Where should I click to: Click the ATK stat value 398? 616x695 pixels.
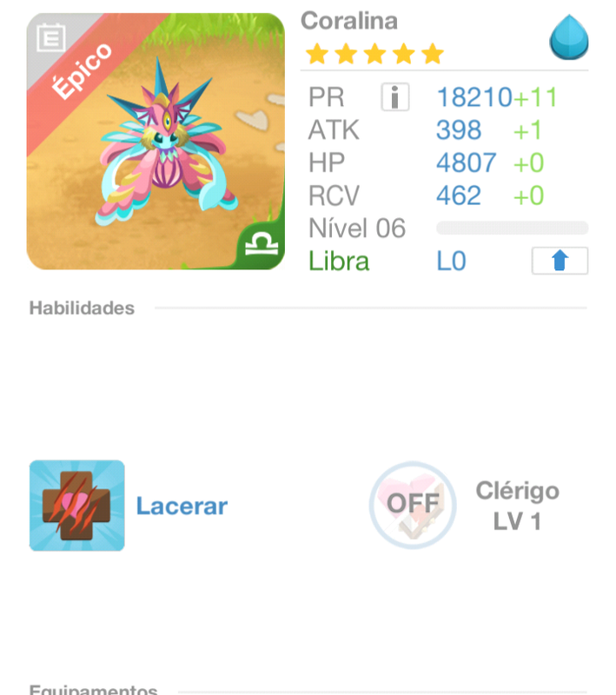tap(459, 129)
